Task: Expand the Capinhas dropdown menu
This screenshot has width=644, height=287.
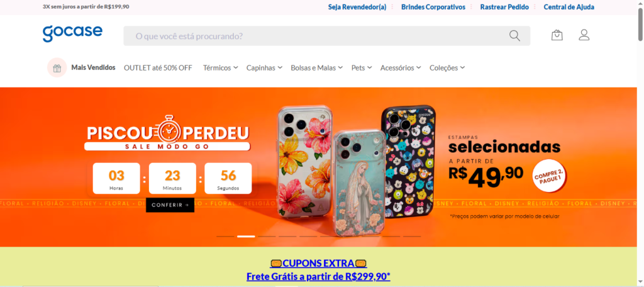Action: 264,68
